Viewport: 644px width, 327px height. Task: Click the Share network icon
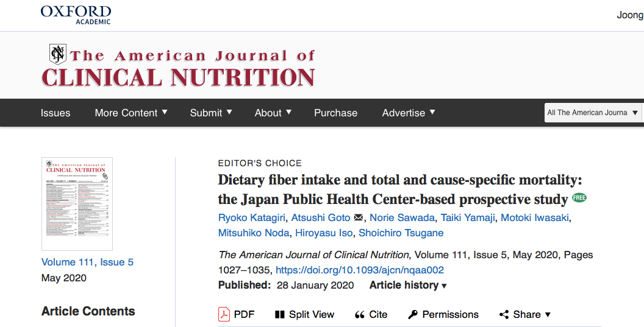tap(504, 314)
